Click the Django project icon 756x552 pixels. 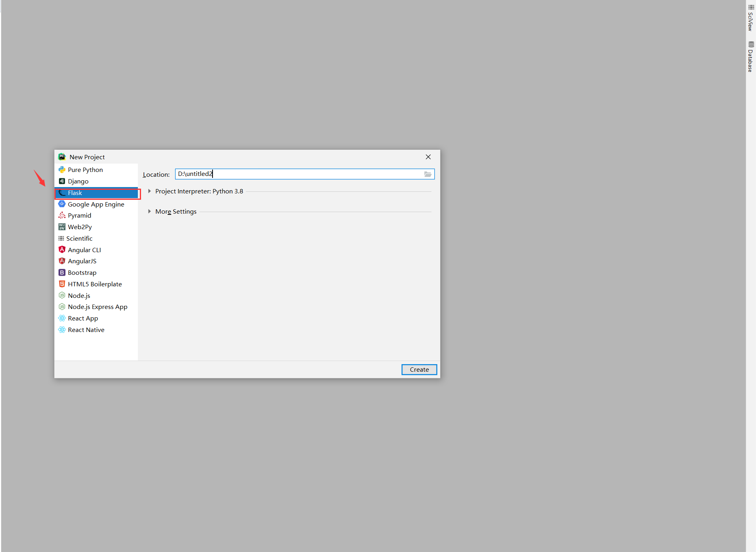62,181
